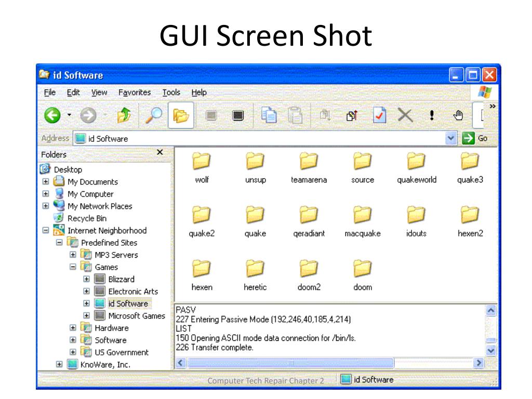
Task: Click the hand stop toolbar icon
Action: 458,115
